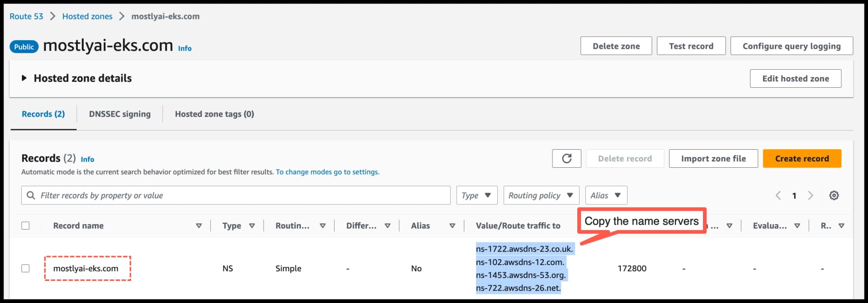Screen dimensions: 868x303
Task: Focus the Filter records by property field
Action: click(x=236, y=195)
